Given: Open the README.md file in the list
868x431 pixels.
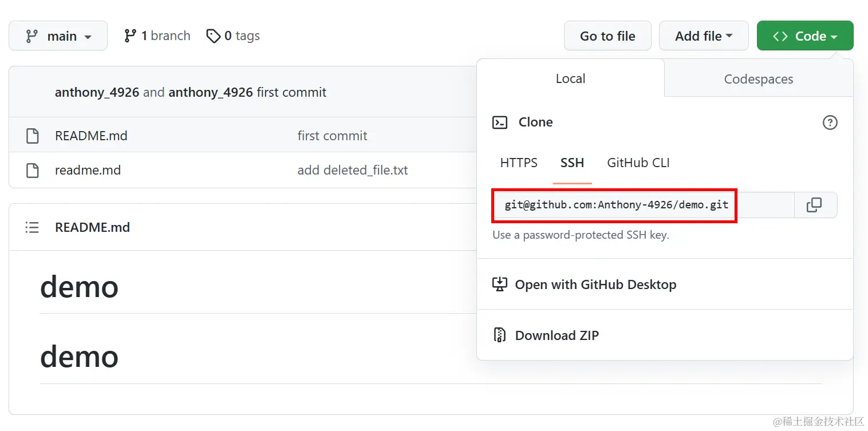Looking at the screenshot, I should point(91,136).
